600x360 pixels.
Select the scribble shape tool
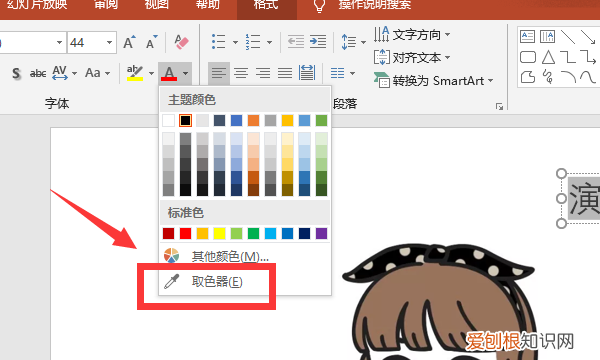(x=548, y=77)
